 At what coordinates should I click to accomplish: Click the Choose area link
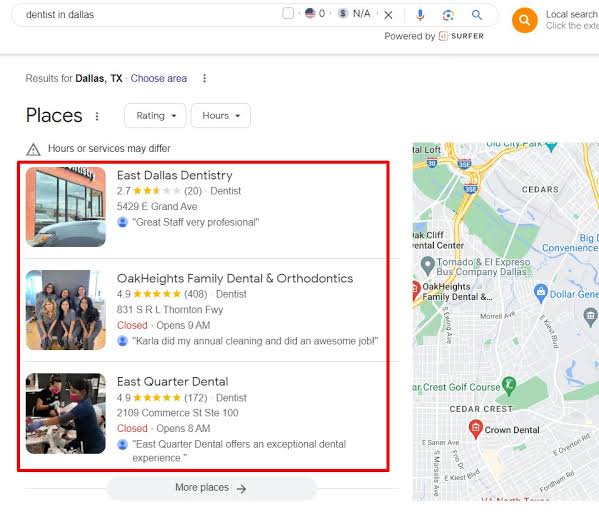pyautogui.click(x=159, y=78)
